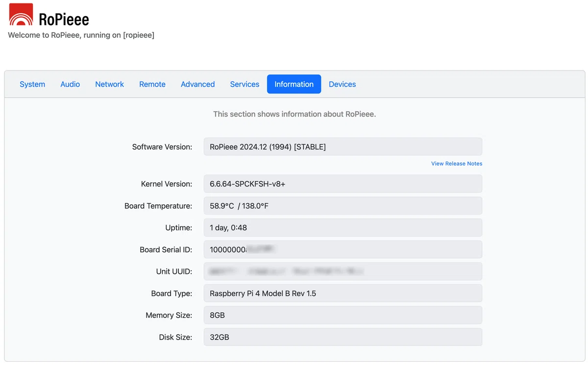Image resolution: width=588 pixels, height=365 pixels.
Task: Select the Board Serial ID field
Action: pyautogui.click(x=343, y=249)
